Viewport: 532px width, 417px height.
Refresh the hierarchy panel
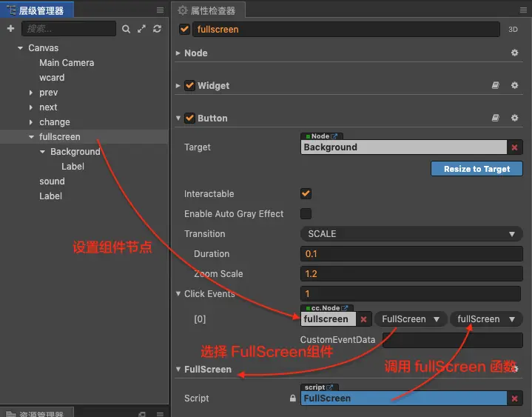pos(157,29)
